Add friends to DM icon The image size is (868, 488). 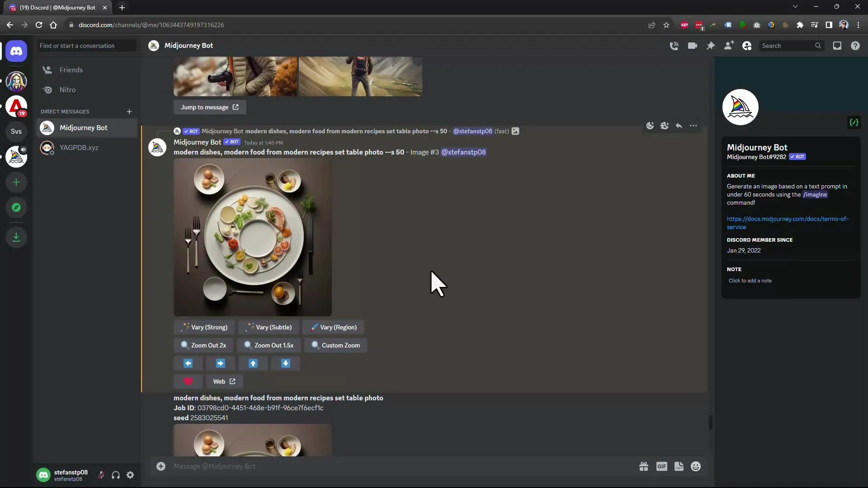coord(729,46)
